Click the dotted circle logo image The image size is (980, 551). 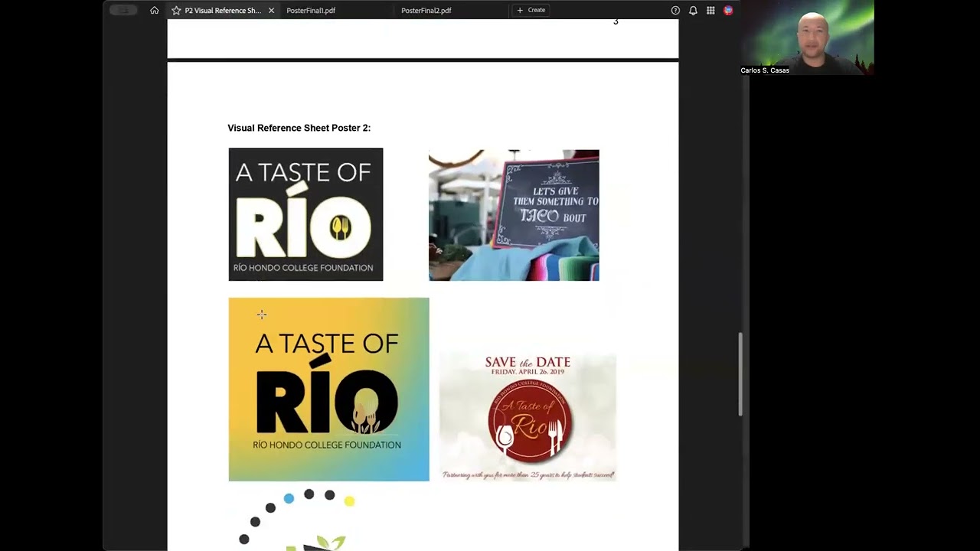click(x=297, y=520)
